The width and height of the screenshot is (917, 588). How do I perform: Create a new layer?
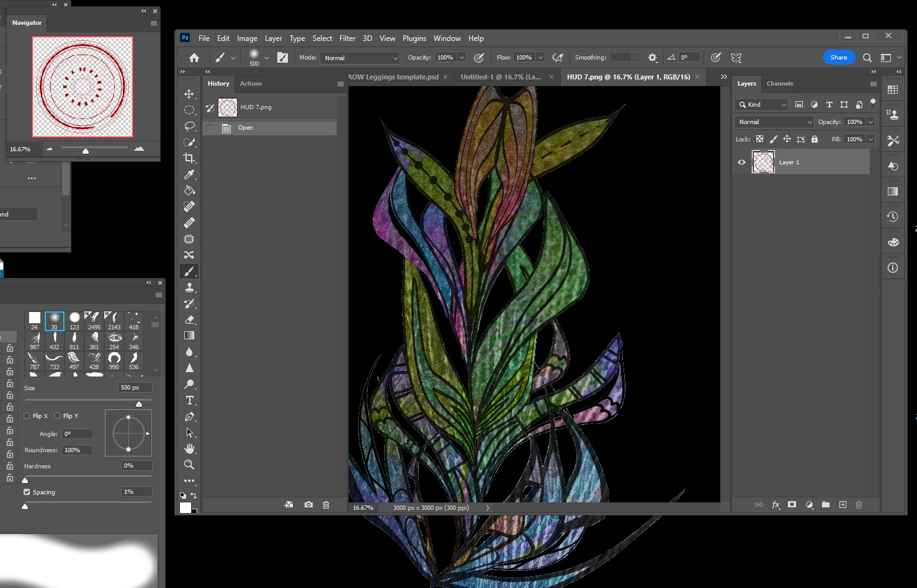(x=843, y=505)
